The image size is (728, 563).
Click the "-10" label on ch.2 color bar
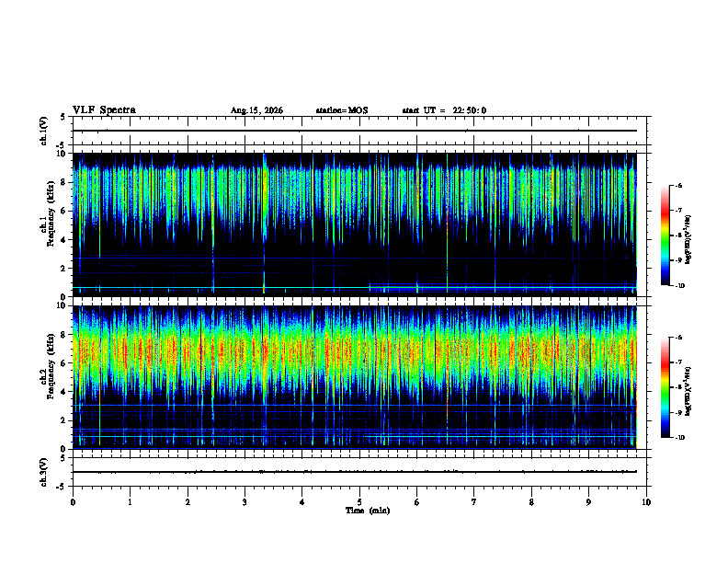point(679,438)
